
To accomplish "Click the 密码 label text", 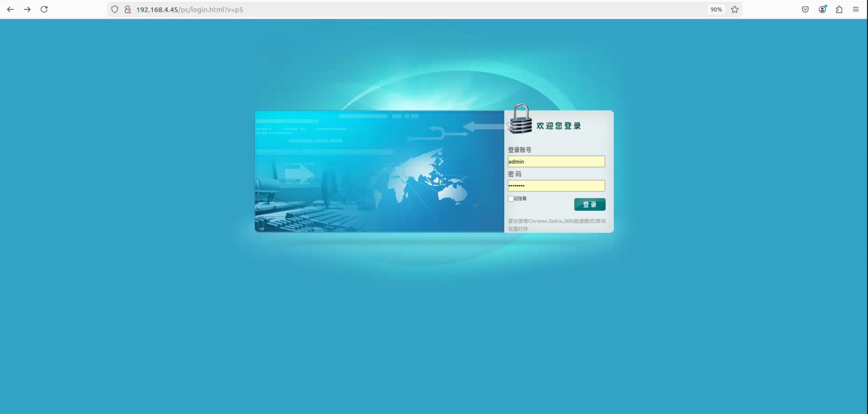I will pyautogui.click(x=515, y=174).
